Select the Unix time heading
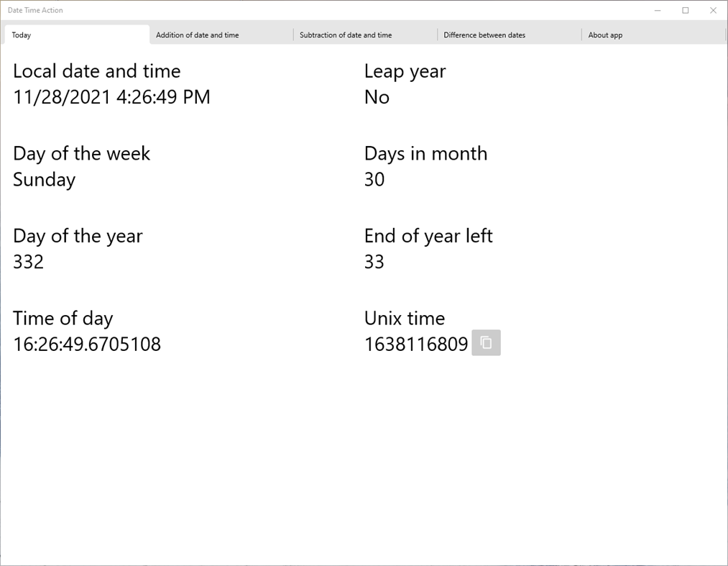The height and width of the screenshot is (566, 728). click(x=403, y=318)
